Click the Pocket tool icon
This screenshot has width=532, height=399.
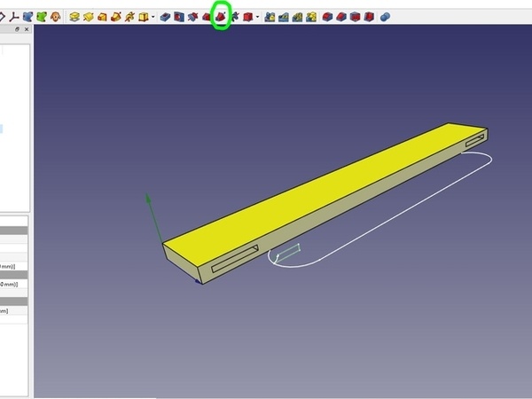165,16
